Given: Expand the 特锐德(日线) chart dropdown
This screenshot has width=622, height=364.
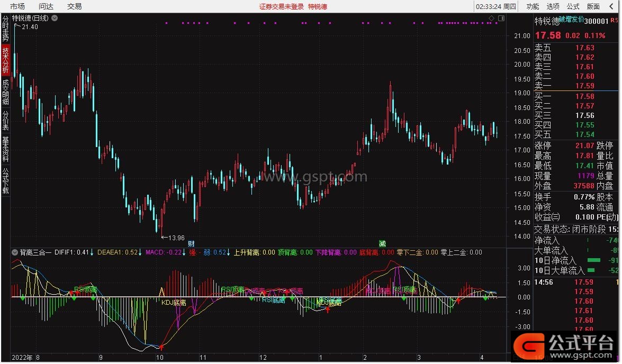Looking at the screenshot, I should [55, 18].
